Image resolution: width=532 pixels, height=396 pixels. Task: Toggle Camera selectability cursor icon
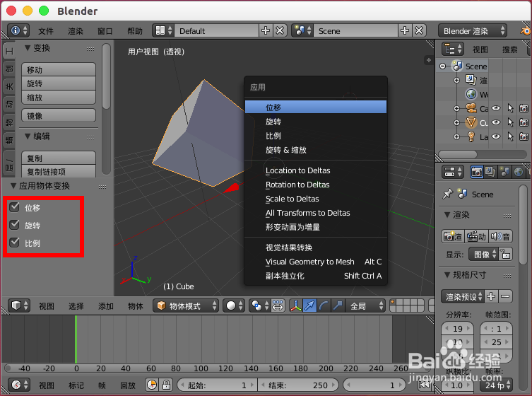[x=510, y=108]
